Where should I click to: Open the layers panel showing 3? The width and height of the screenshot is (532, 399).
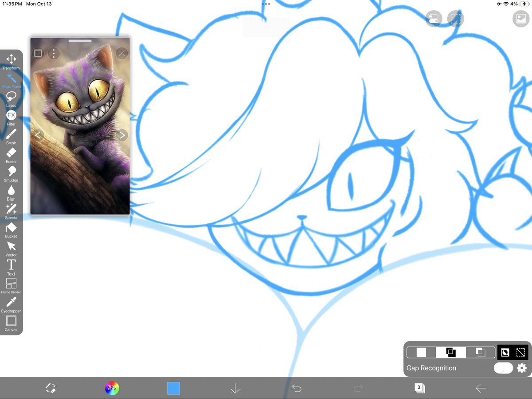(419, 388)
